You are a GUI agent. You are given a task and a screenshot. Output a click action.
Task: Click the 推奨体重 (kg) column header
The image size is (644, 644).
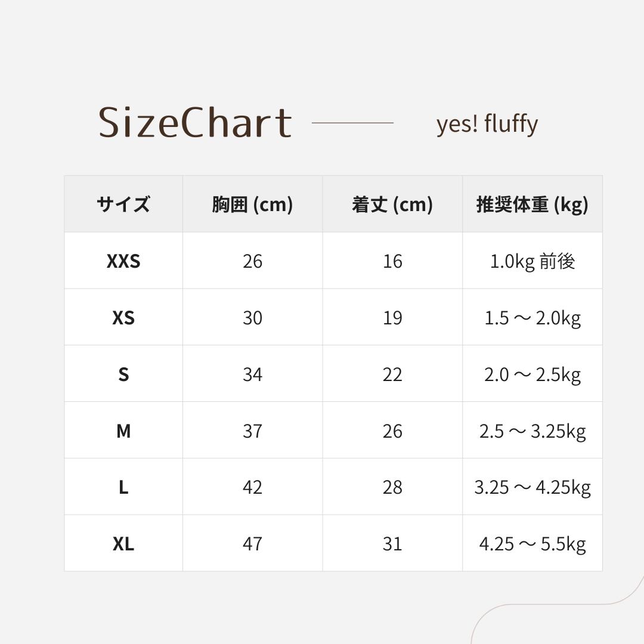tap(532, 205)
